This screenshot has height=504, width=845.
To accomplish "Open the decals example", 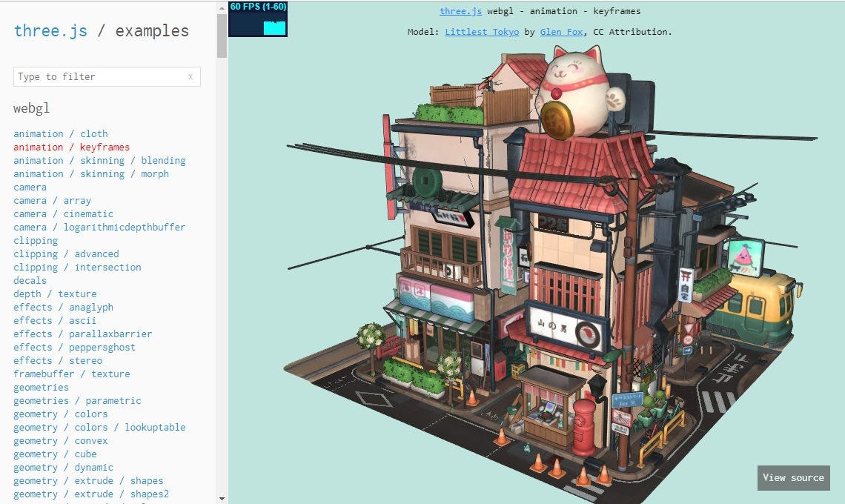I will [x=30, y=280].
